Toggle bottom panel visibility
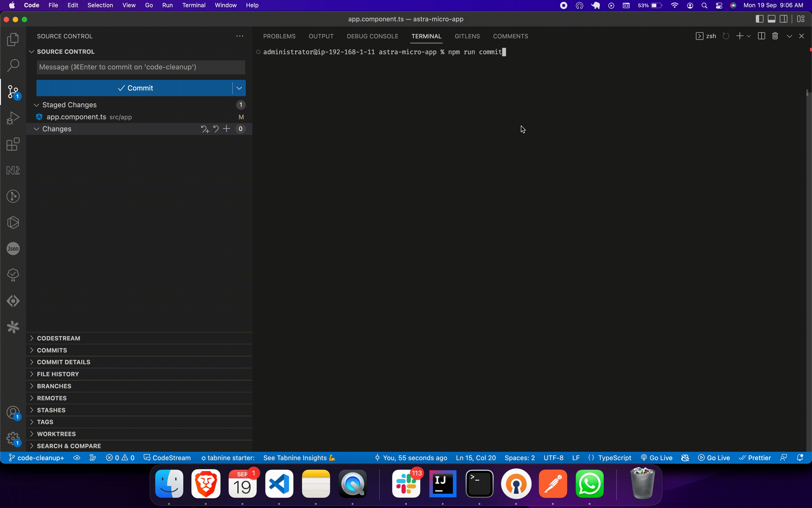 (771, 19)
